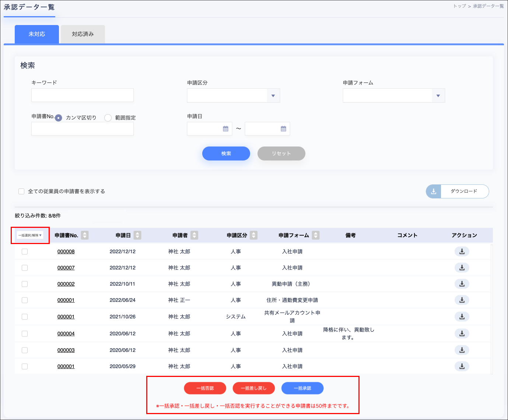Switch to the 対応済み tab
Screen dimensions: 508x420
coord(83,34)
